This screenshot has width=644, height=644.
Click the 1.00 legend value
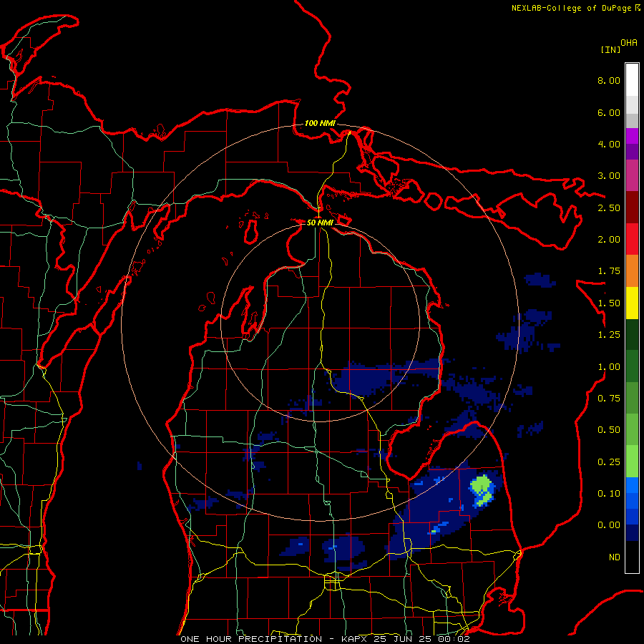click(x=609, y=367)
